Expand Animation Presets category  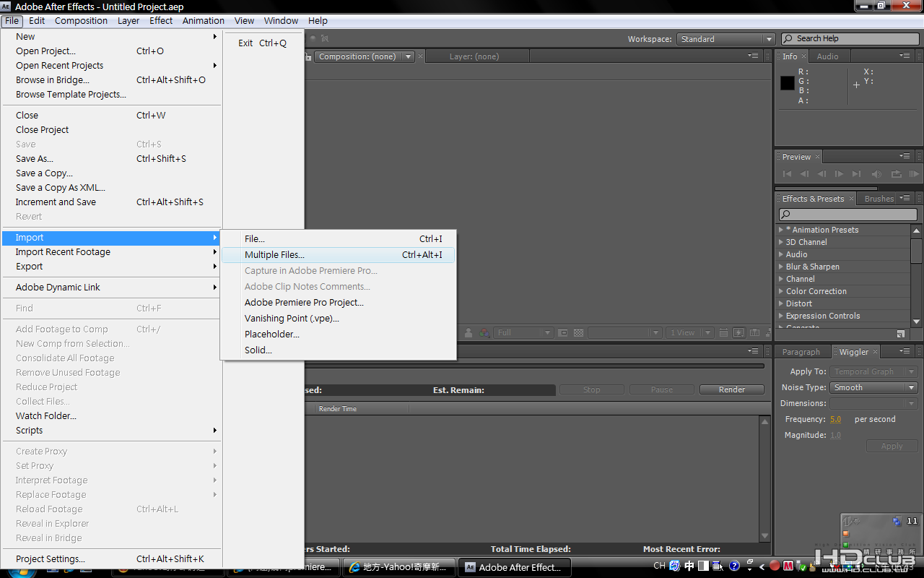(x=781, y=230)
